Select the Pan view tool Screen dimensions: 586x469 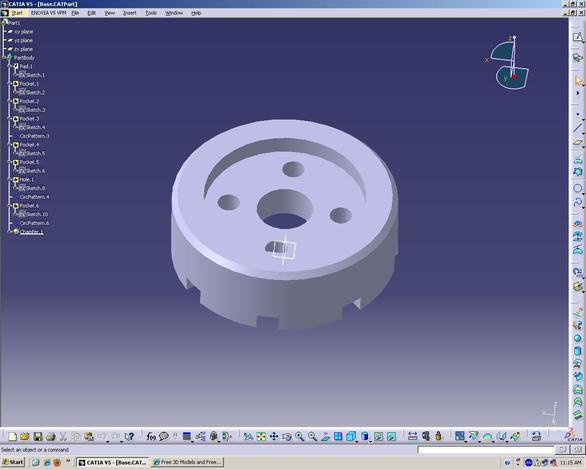[274, 436]
